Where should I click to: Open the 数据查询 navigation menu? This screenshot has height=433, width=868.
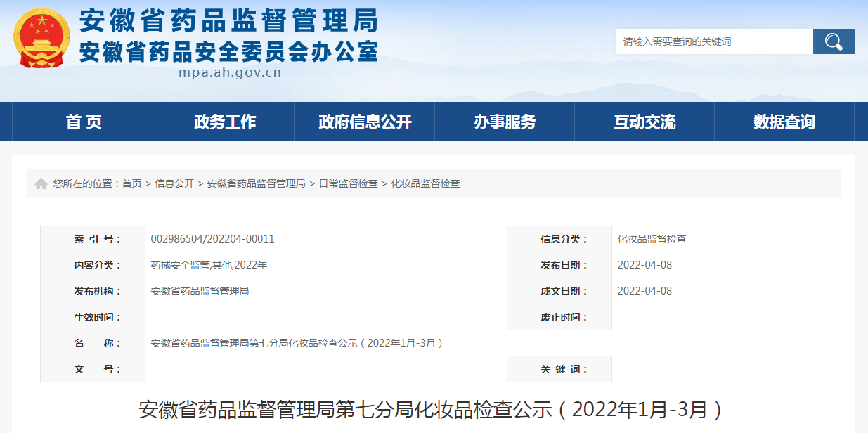pyautogui.click(x=784, y=122)
